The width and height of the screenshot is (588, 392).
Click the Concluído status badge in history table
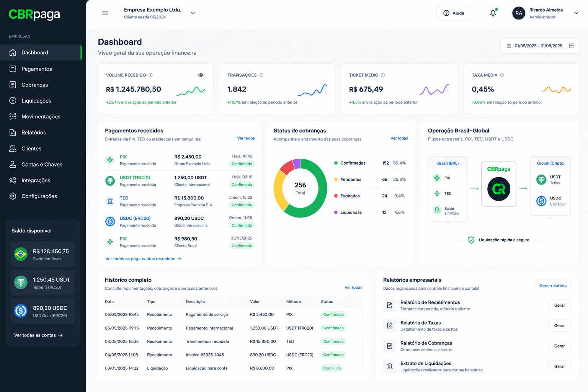coord(332,368)
